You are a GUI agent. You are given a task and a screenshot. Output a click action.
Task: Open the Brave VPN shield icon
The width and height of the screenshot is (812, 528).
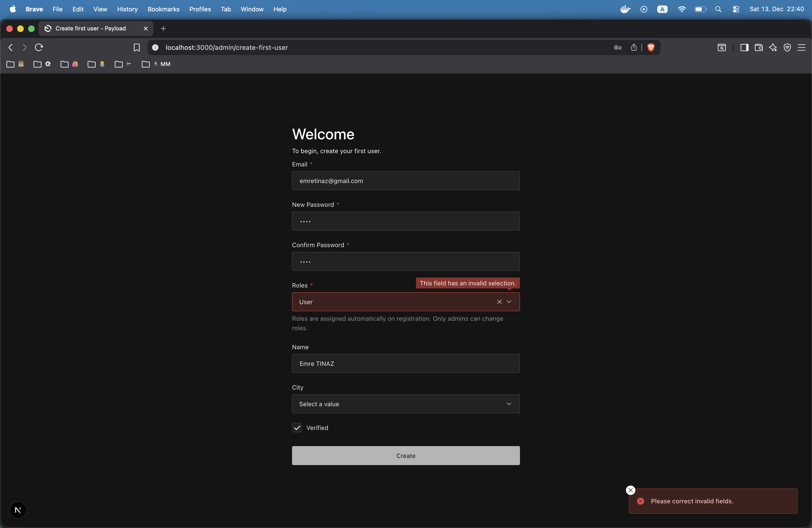[787, 47]
